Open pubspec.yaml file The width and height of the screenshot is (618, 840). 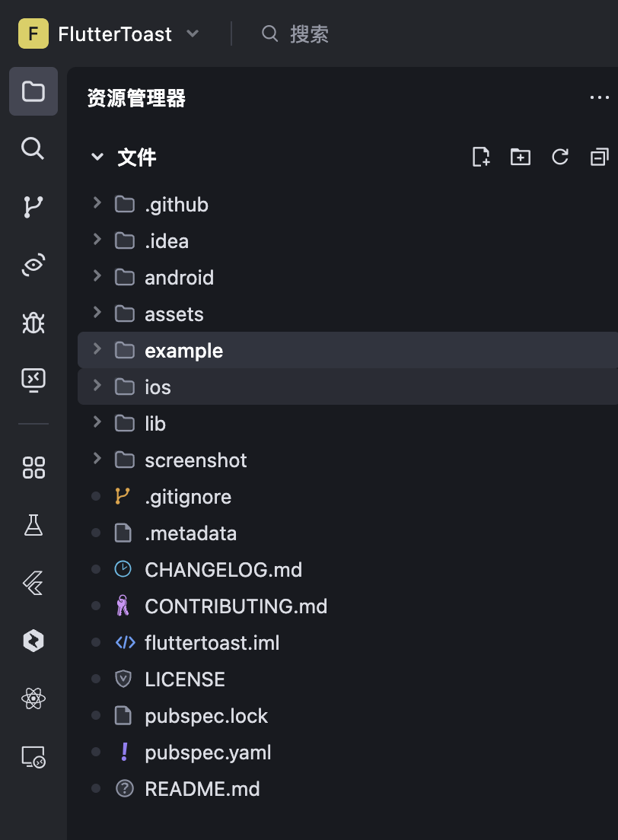tap(208, 752)
